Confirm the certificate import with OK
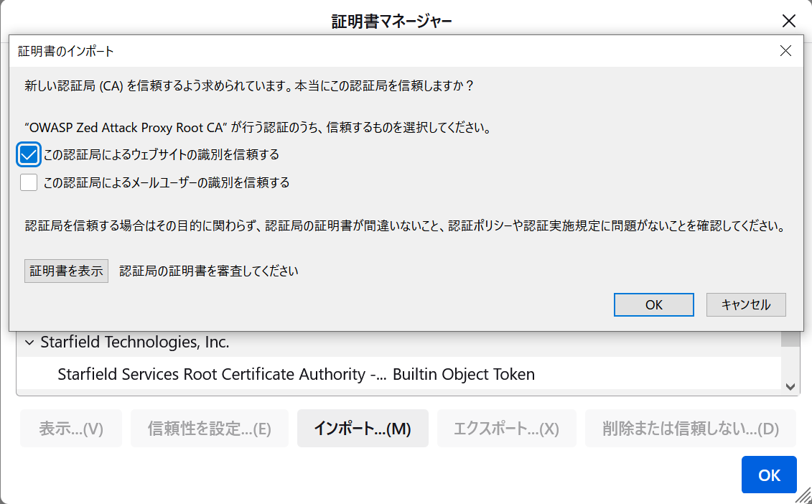 coord(653,304)
